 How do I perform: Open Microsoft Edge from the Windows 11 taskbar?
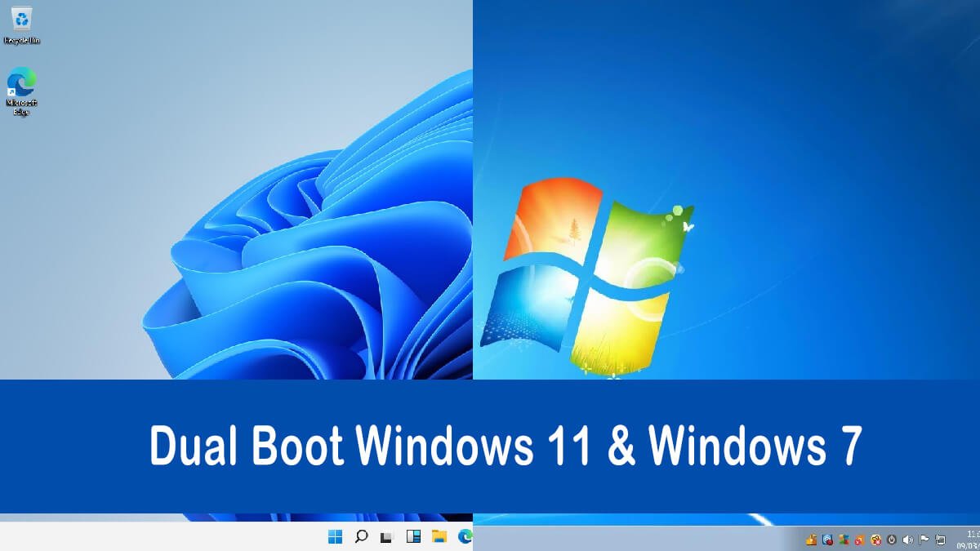tap(464, 538)
